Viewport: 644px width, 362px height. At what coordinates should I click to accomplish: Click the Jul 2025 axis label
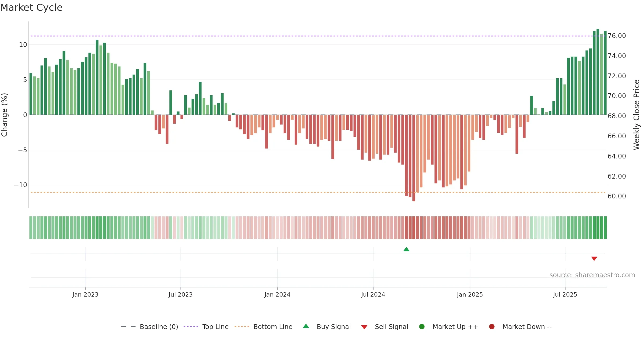point(565,294)
